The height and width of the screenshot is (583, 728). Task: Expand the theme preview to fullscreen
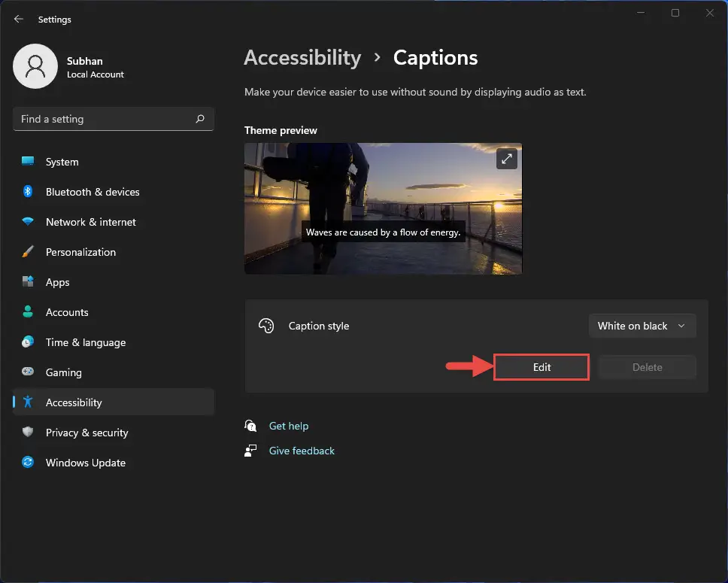tap(507, 159)
